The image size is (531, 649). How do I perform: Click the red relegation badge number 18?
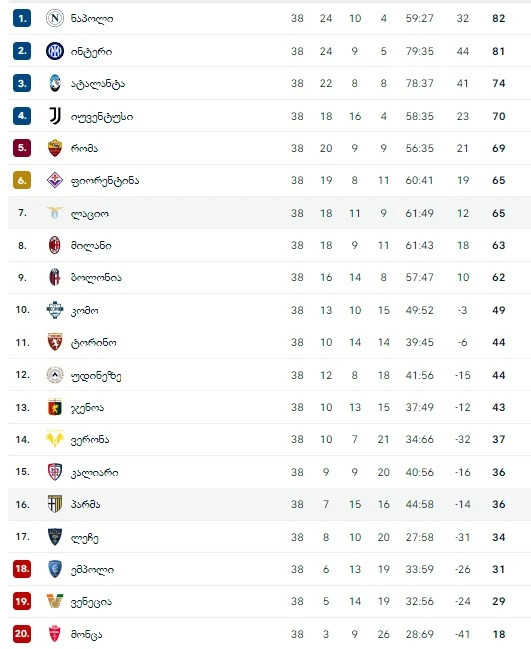tap(22, 569)
